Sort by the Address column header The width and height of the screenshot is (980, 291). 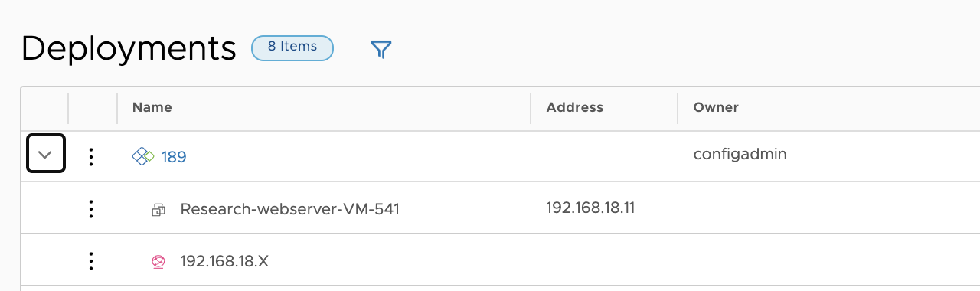575,107
